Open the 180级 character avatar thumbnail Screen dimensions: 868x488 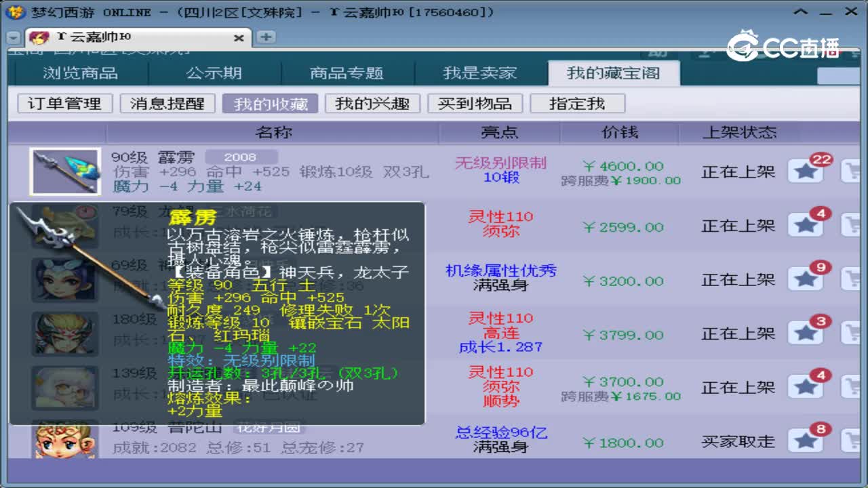[x=65, y=333]
